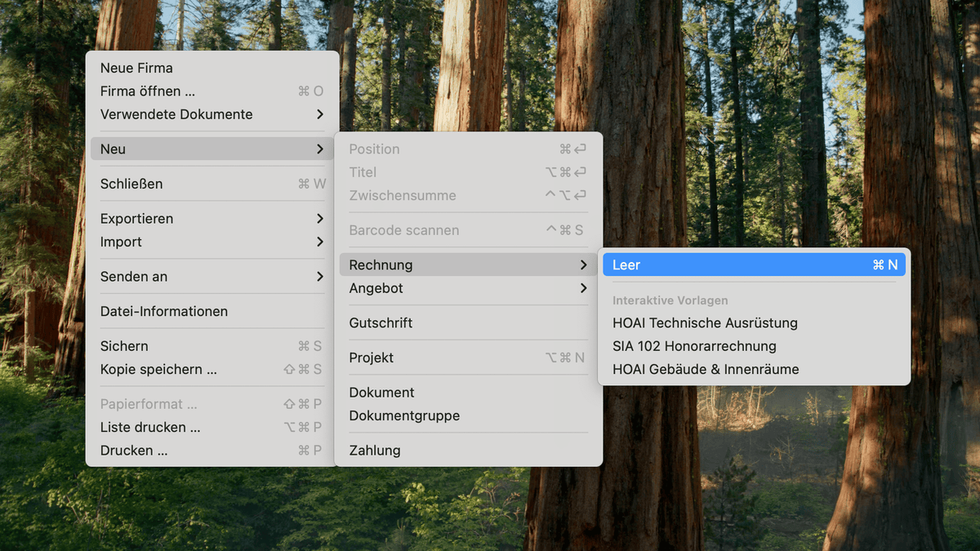
Task: Choose Drucken … menu item
Action: tap(212, 450)
